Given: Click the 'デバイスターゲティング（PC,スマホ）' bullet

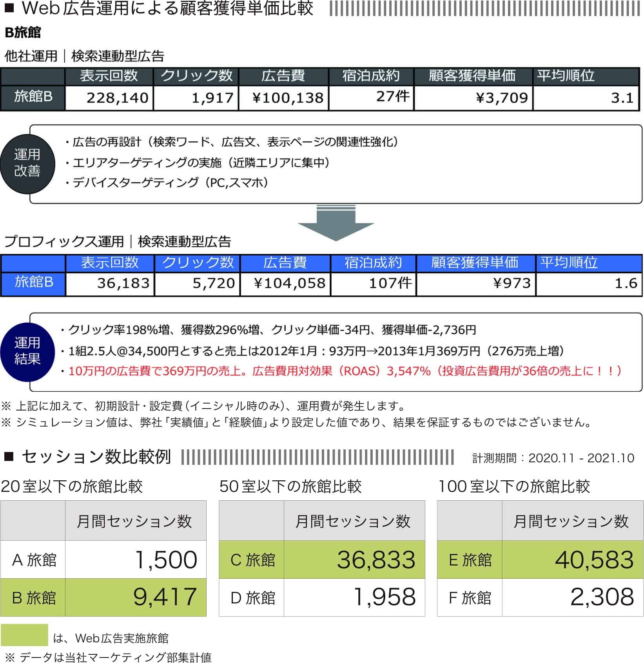Looking at the screenshot, I should [167, 182].
